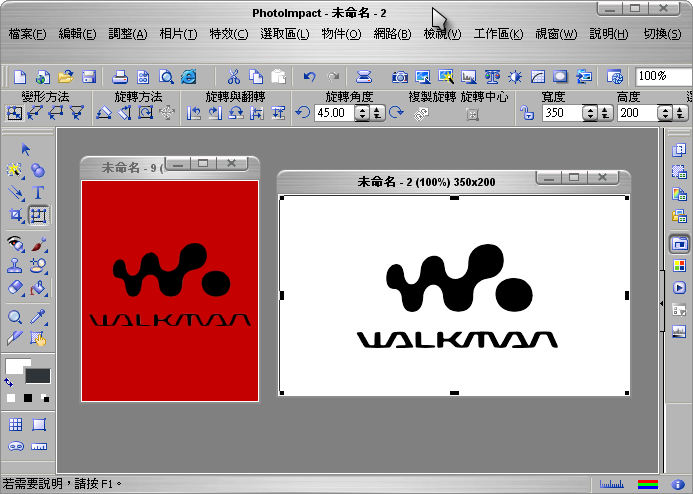Select the Eyedropper tool

click(x=38, y=316)
